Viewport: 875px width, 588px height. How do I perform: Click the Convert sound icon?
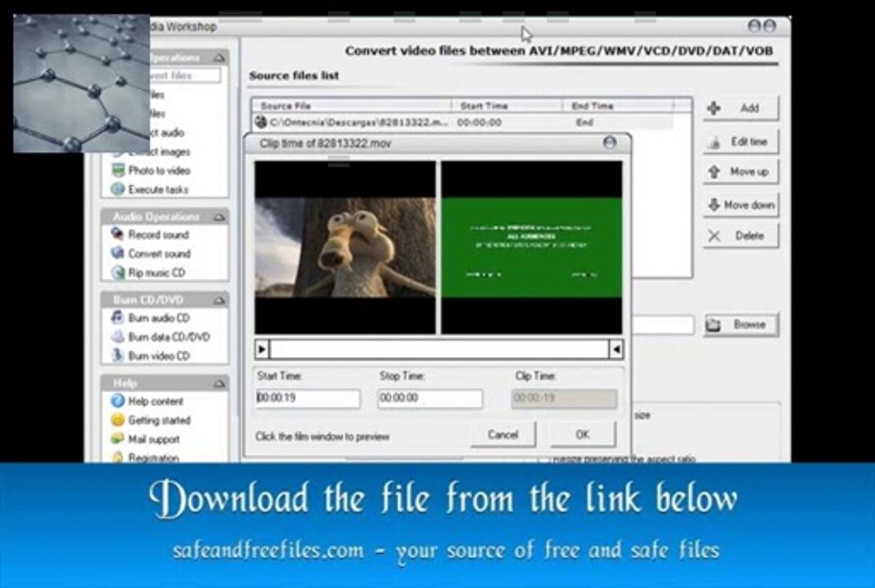tap(118, 253)
